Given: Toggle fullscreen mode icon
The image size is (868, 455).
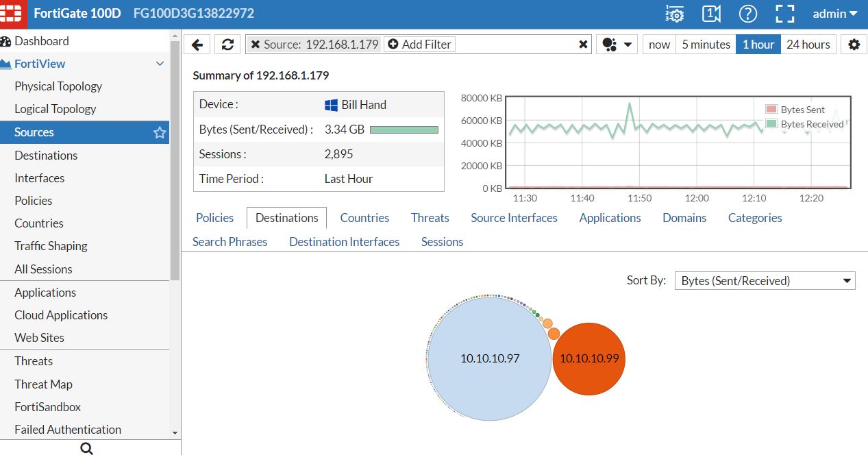Looking at the screenshot, I should tap(784, 14).
